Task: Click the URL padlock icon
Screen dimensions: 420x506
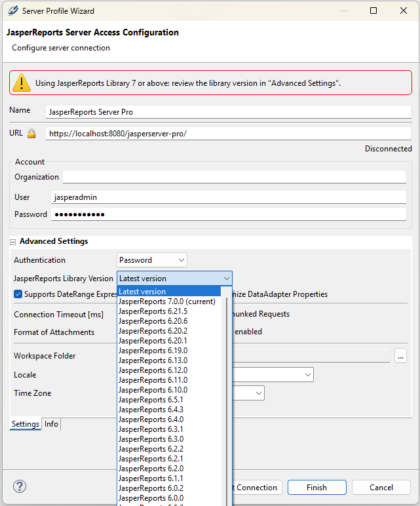Action: coord(31,133)
